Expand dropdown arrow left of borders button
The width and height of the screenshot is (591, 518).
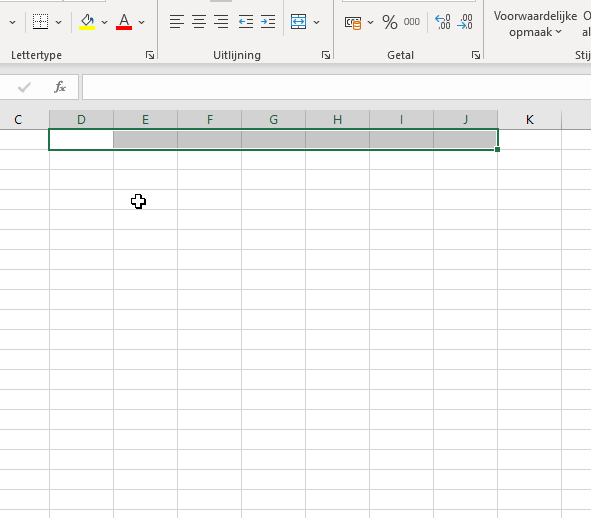12,22
